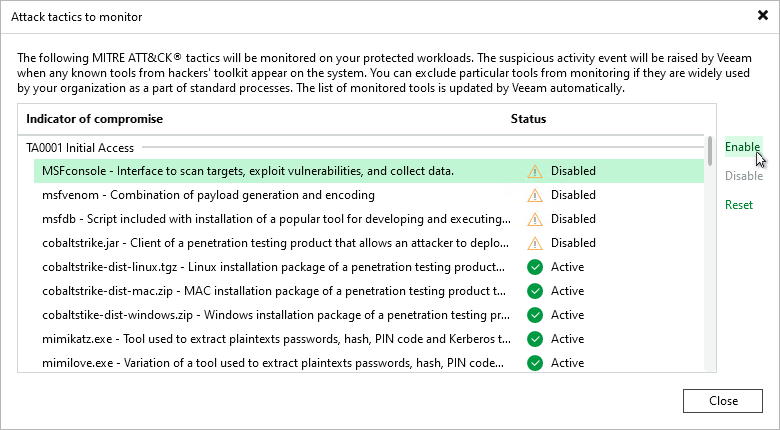Click green check icon for cobaltstrike-dist-linux.tgz

point(535,267)
